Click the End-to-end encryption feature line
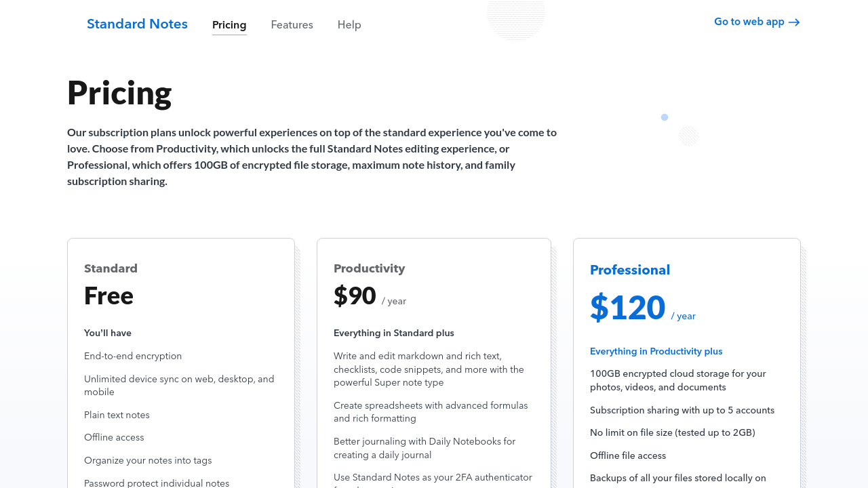868x488 pixels. (x=133, y=356)
